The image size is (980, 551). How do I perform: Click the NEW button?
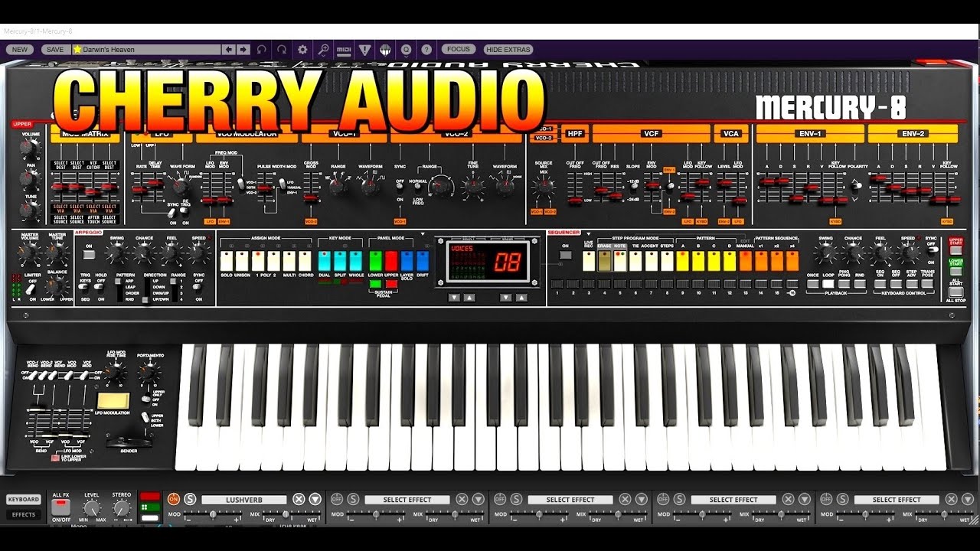click(x=20, y=50)
